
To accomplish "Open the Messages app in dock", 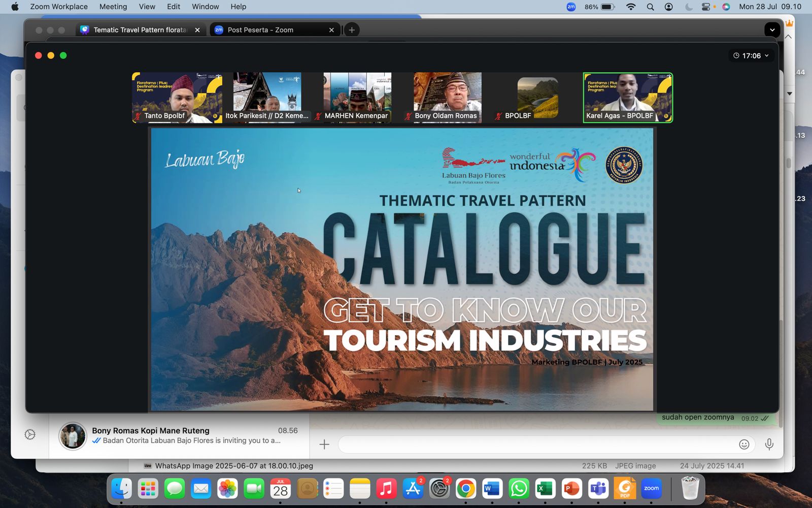I will click(175, 489).
